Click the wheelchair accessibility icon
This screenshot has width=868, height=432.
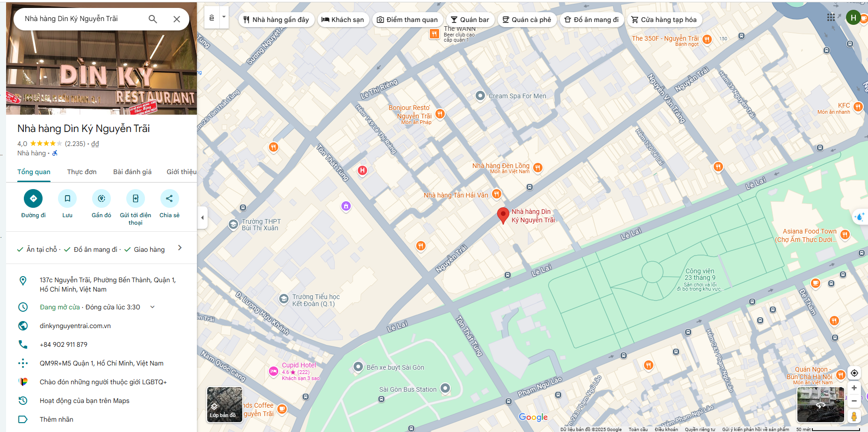pos(55,153)
